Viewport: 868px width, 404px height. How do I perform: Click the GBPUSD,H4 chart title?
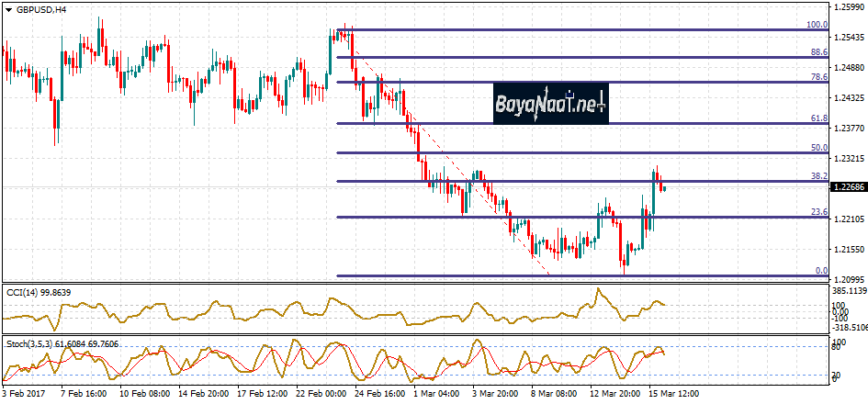point(41,10)
